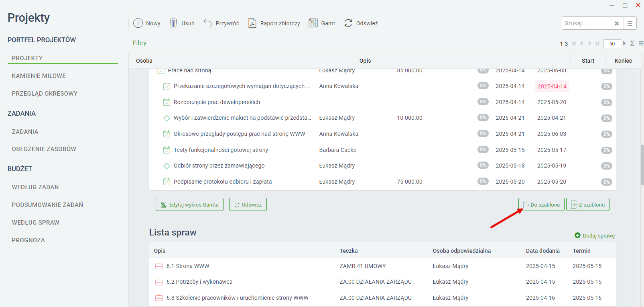Image resolution: width=644 pixels, height=307 pixels.
Task: Open Przegląd okresowy in sidebar
Action: tap(45, 94)
